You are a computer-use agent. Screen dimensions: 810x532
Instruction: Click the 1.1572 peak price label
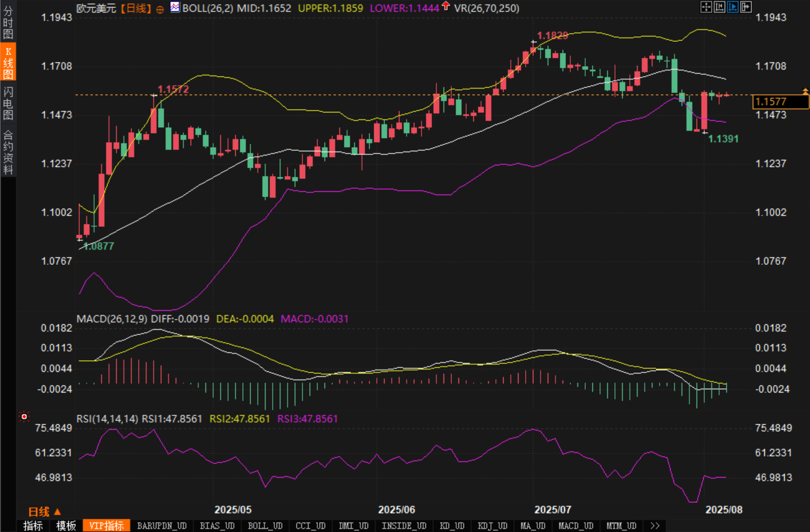tap(173, 89)
